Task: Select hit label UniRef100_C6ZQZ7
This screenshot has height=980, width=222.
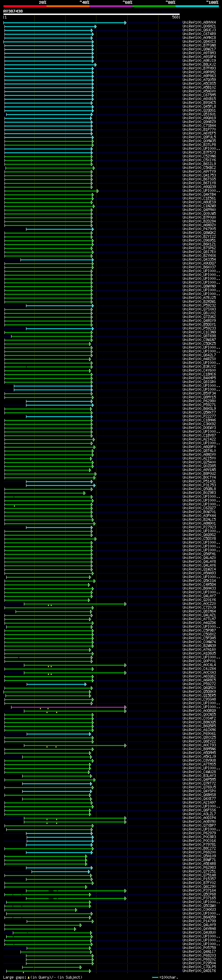Action: click(x=199, y=508)
